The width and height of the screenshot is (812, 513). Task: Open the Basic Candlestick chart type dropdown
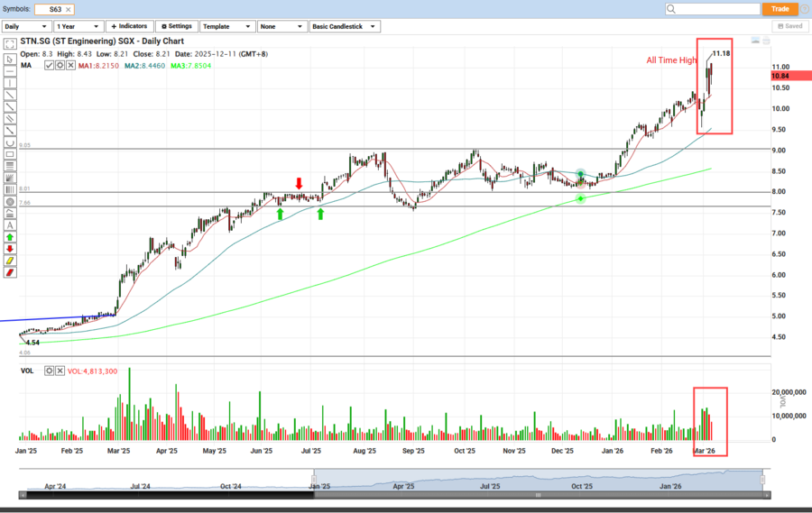coord(344,27)
